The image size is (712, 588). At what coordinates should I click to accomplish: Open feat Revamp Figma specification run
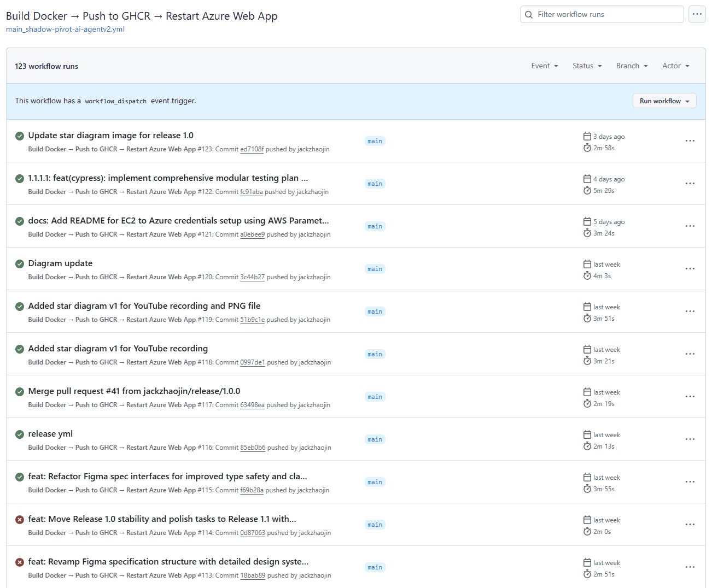click(168, 562)
